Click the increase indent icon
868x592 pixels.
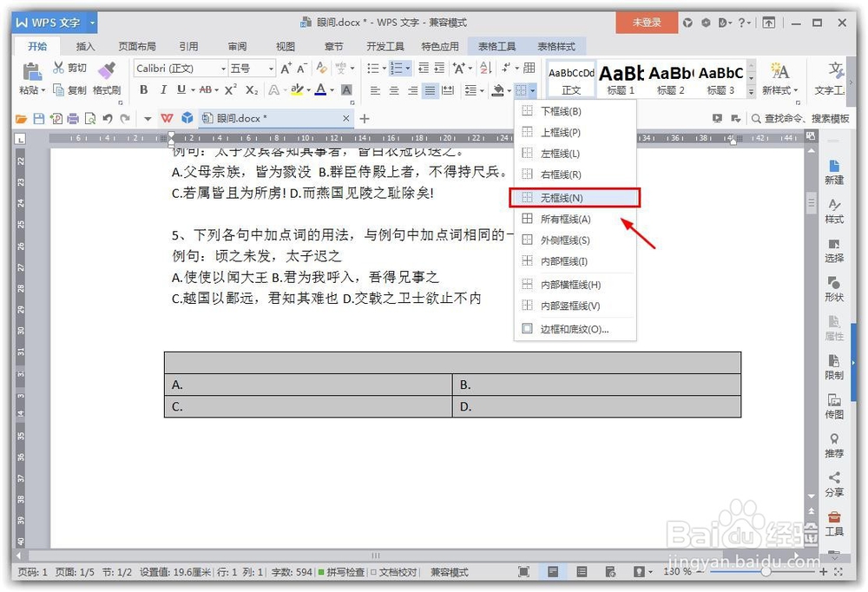[x=439, y=68]
